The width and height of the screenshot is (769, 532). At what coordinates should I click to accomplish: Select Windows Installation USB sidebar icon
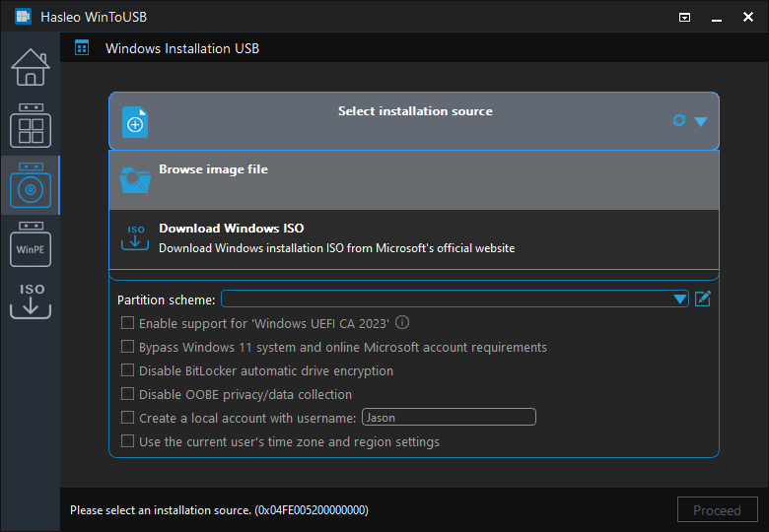(31, 185)
